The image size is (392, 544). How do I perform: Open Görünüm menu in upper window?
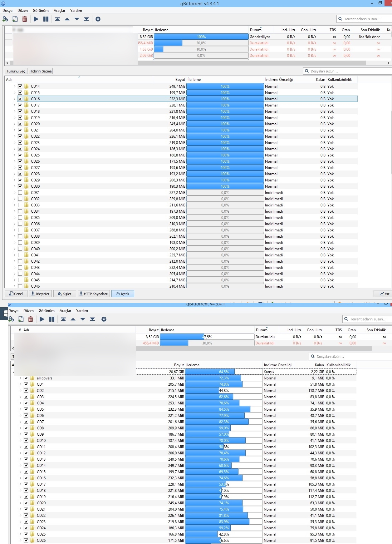pyautogui.click(x=41, y=11)
